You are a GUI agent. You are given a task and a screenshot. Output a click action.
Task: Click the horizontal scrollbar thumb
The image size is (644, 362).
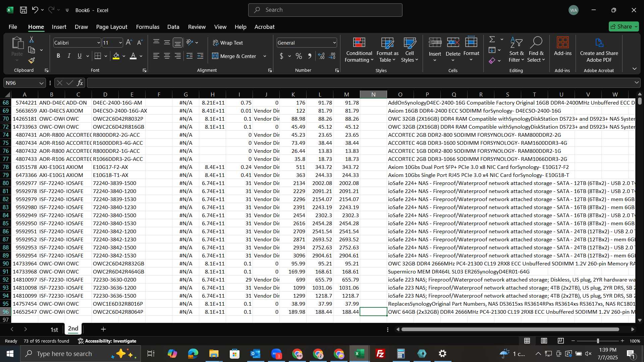point(510,329)
